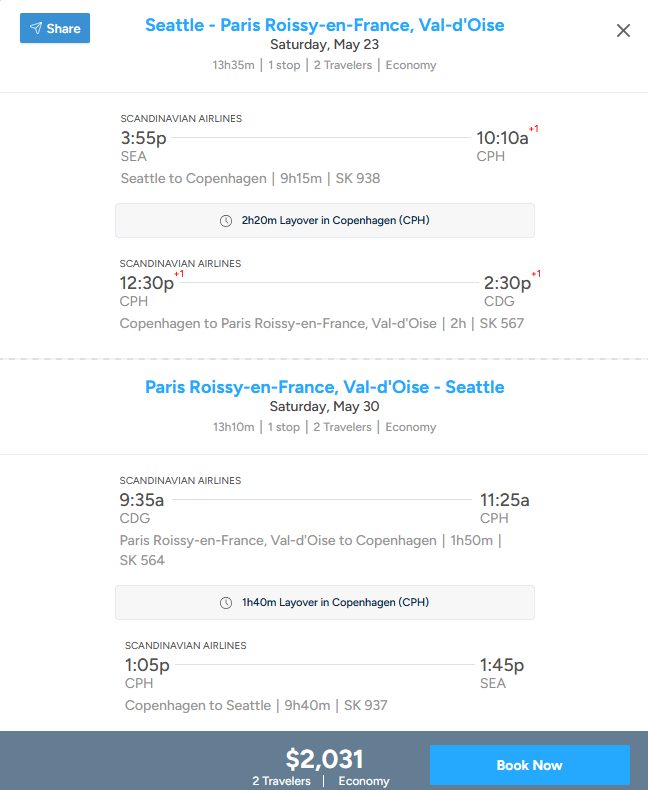This screenshot has width=648, height=790.
Task: Click the 9:35a CDG departure time
Action: coord(142,500)
